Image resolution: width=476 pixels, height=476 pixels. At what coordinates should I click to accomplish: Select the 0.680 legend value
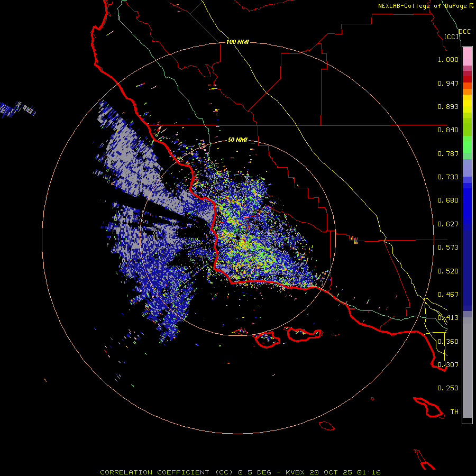click(448, 200)
